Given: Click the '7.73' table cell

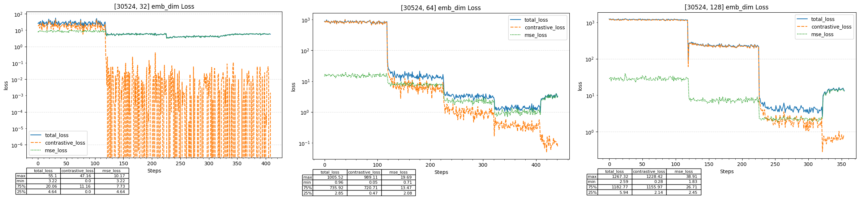Looking at the screenshot, I should (111, 186).
